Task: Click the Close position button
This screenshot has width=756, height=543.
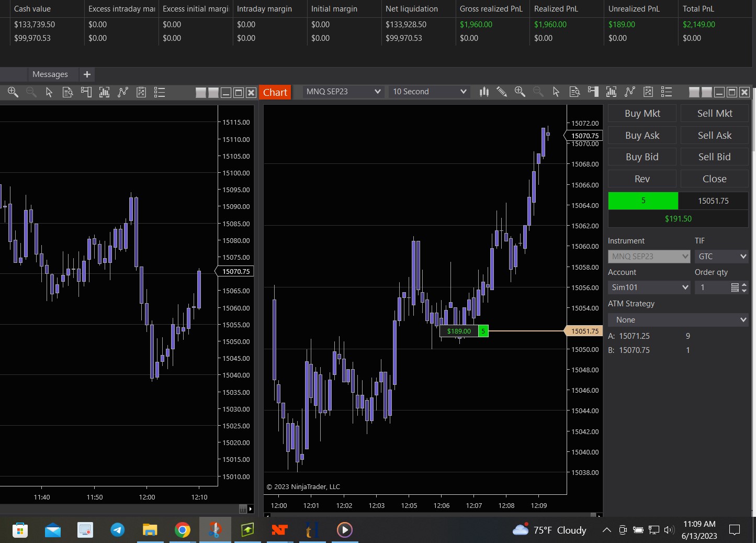Action: (x=714, y=179)
